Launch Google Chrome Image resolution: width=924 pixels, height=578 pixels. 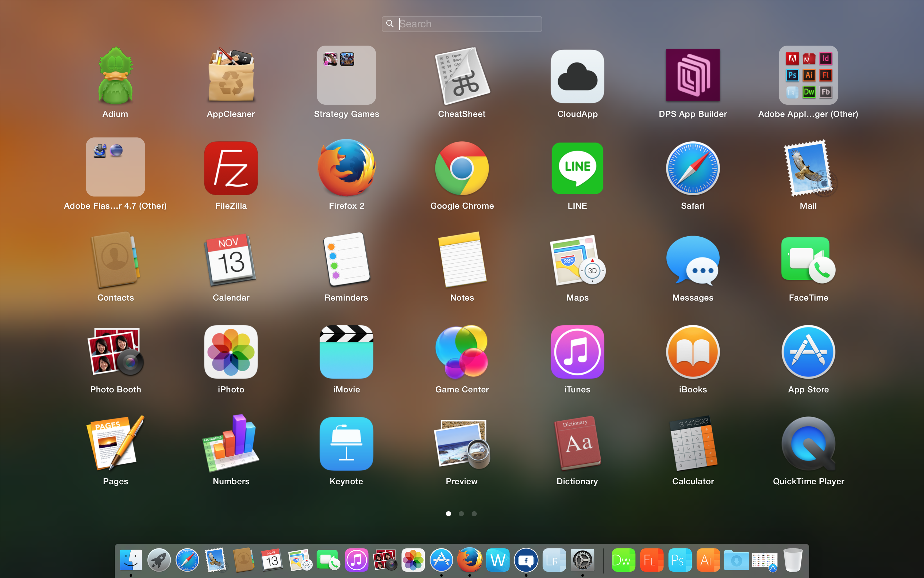point(462,168)
